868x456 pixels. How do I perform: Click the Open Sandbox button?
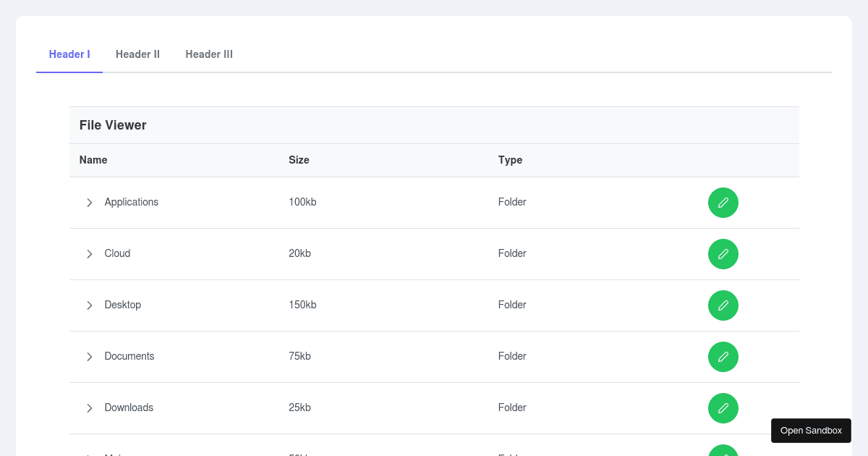coord(811,431)
